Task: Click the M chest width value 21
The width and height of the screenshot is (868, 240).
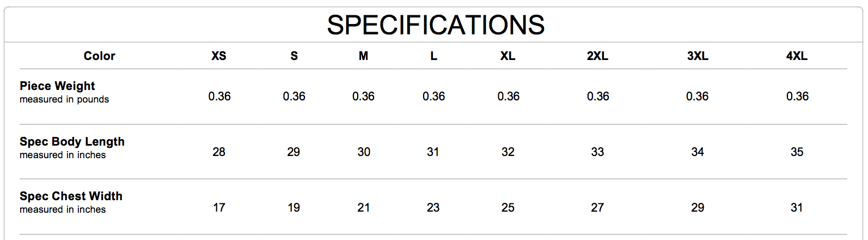Action: tap(363, 208)
